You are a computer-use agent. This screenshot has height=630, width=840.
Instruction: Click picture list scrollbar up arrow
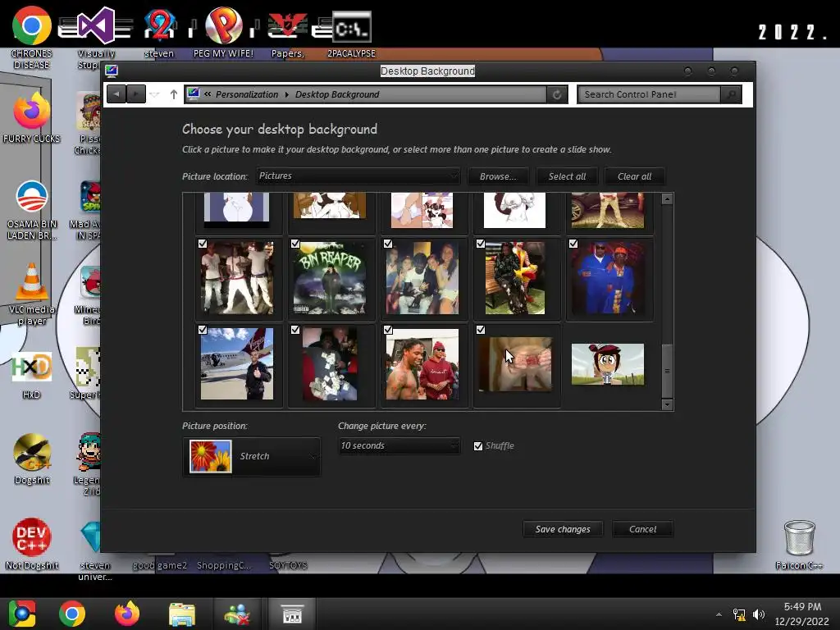[667, 199]
